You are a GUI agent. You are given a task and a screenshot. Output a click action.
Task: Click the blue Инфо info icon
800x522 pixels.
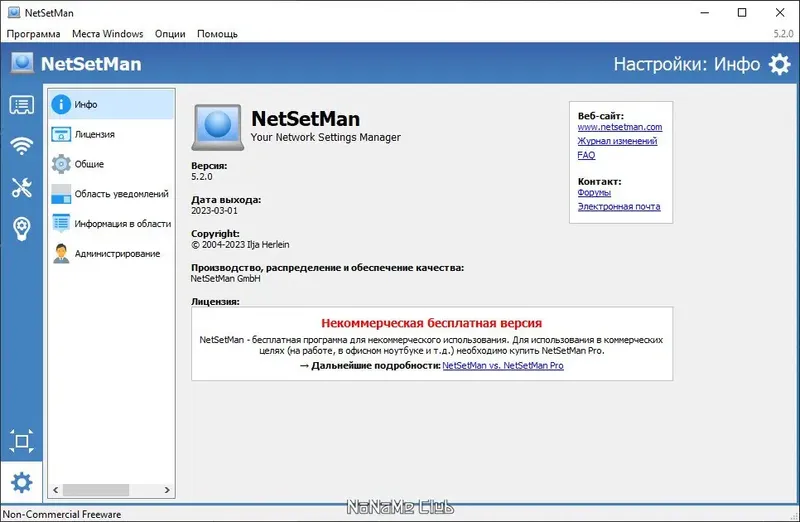[x=61, y=104]
